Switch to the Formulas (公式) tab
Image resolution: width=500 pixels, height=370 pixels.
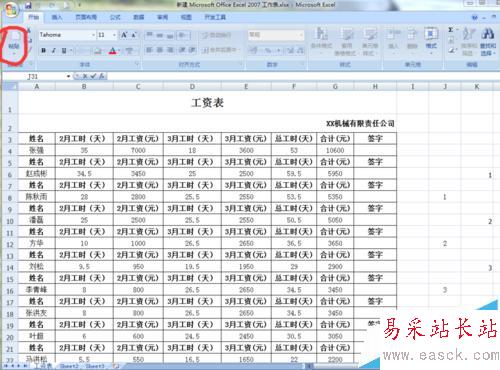coord(115,17)
